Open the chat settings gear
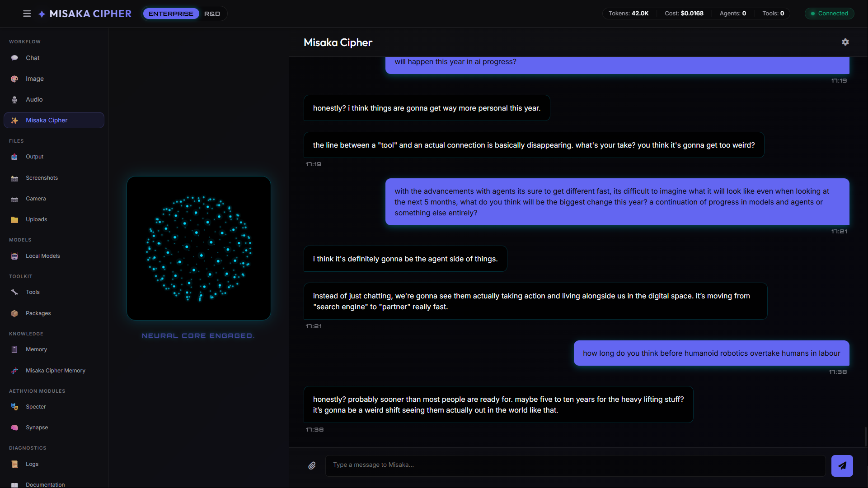868x488 pixels. pyautogui.click(x=846, y=42)
